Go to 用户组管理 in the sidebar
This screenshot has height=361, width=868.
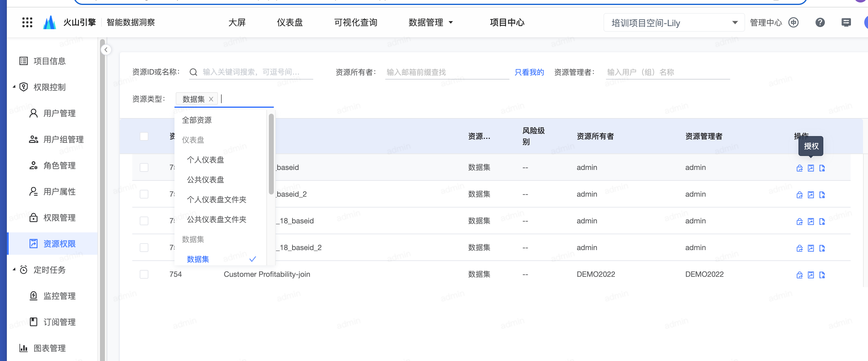pos(63,139)
